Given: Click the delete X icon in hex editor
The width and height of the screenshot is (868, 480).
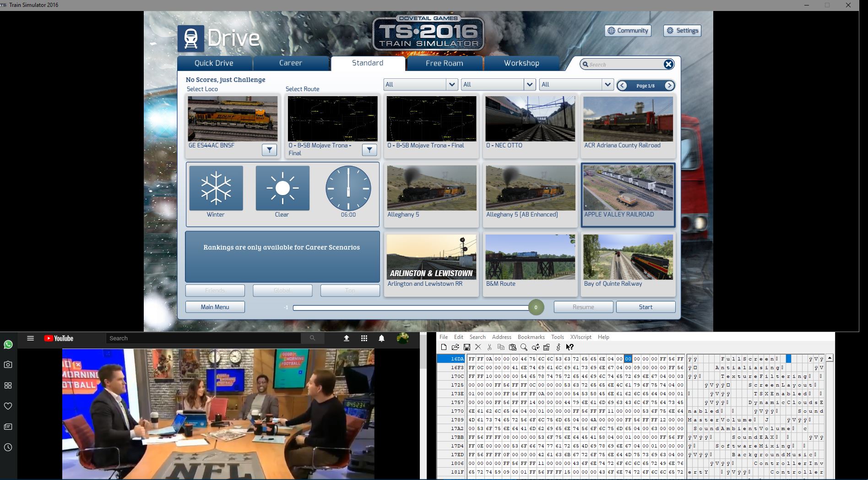Looking at the screenshot, I should pos(478,347).
